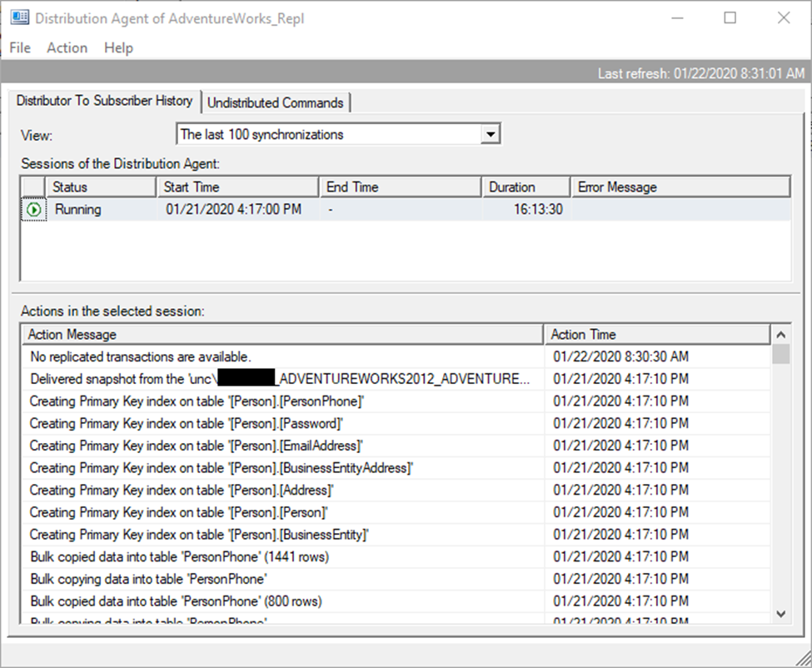
Task: Select Primary Key index row for [Person].[Address]
Action: (396, 491)
